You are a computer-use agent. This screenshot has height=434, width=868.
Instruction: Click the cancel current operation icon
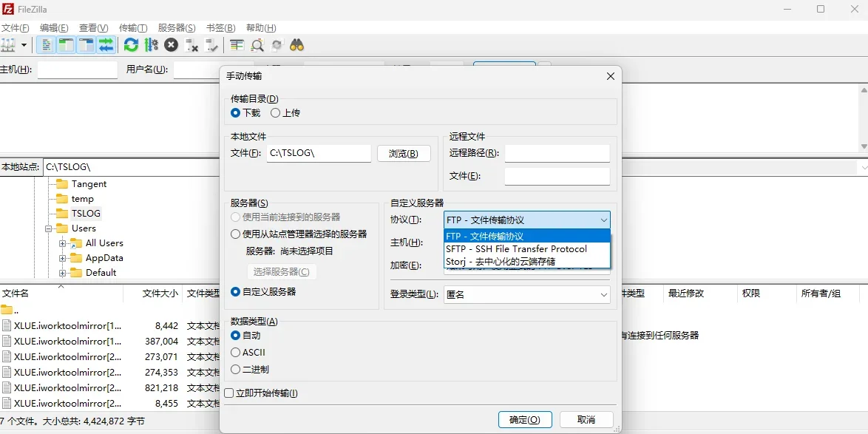(171, 45)
